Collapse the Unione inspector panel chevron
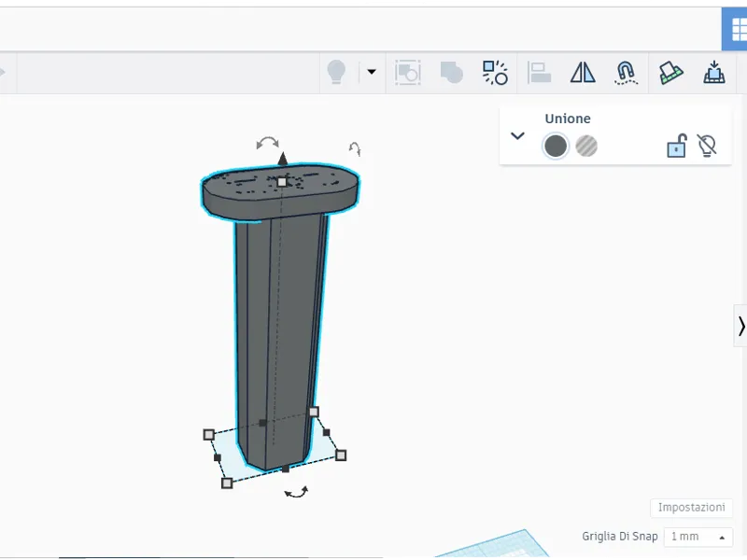The height and width of the screenshot is (560, 747). 518,136
